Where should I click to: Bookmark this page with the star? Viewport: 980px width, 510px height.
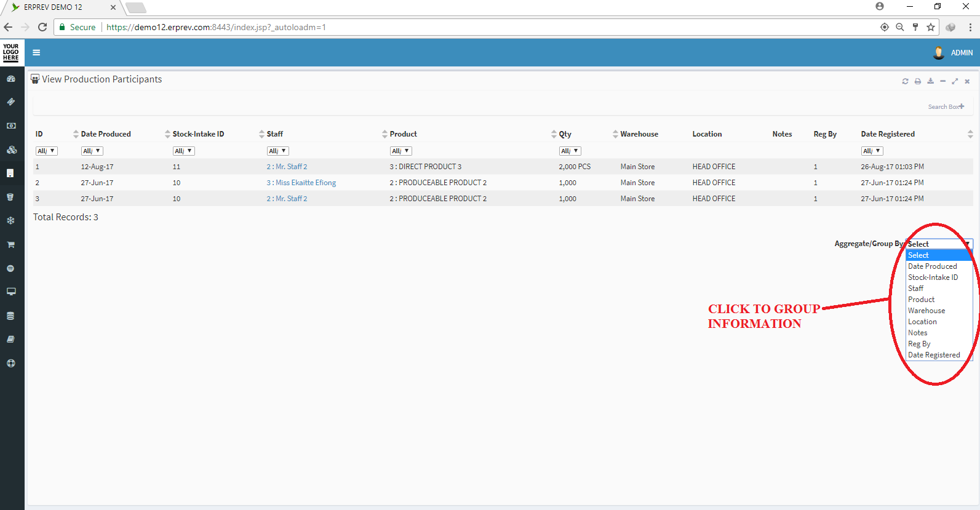[931, 27]
